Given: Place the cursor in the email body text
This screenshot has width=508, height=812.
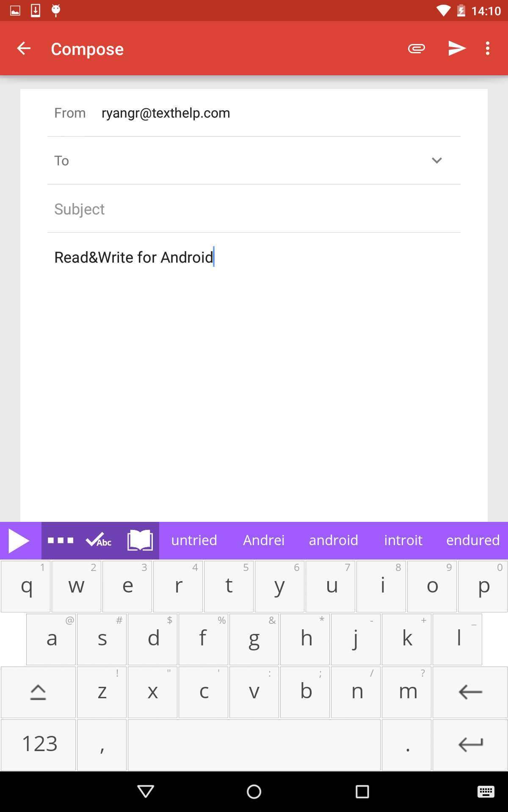Looking at the screenshot, I should pyautogui.click(x=134, y=257).
